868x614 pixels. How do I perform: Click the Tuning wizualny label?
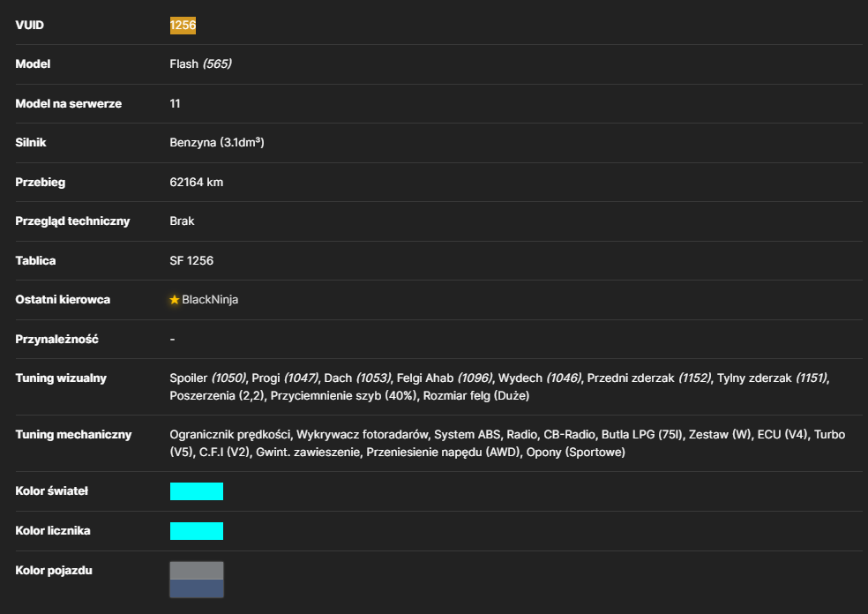click(61, 378)
